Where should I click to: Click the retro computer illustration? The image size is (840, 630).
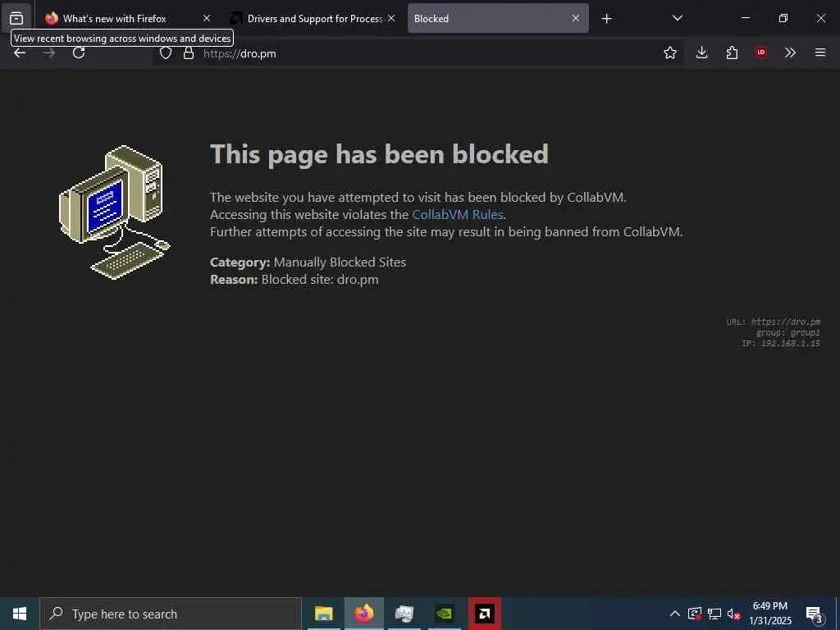pyautogui.click(x=114, y=212)
